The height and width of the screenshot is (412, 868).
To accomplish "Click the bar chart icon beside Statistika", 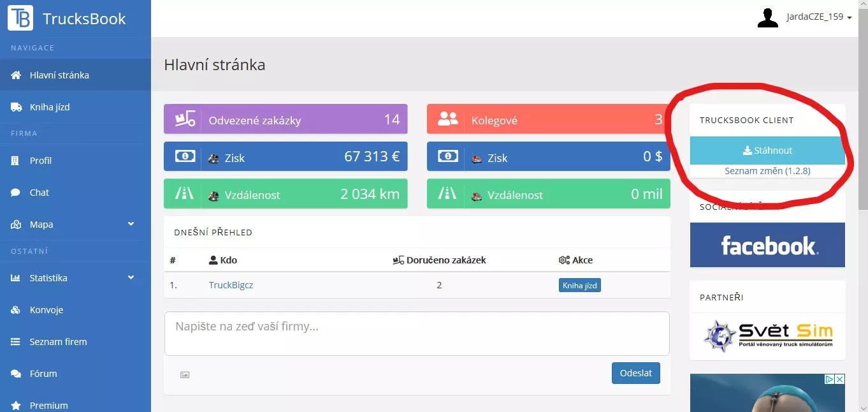I will tap(16, 278).
